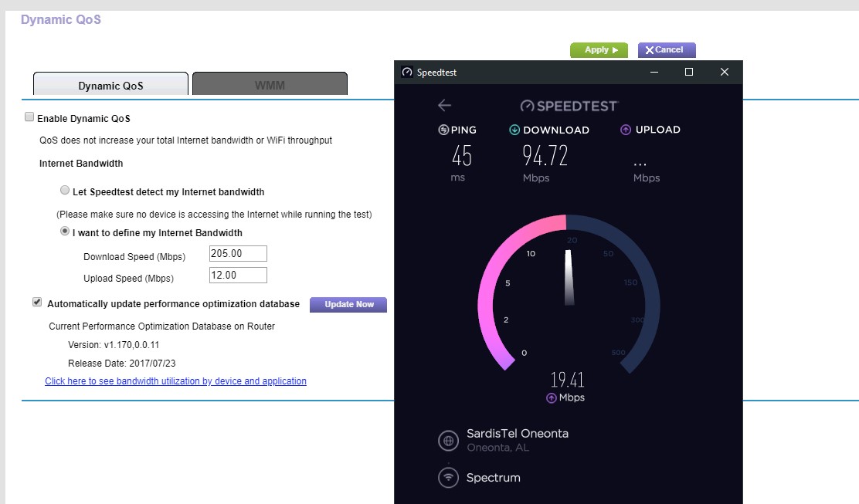859x504 pixels.
Task: Click the Download Speed input field
Action: click(238, 253)
